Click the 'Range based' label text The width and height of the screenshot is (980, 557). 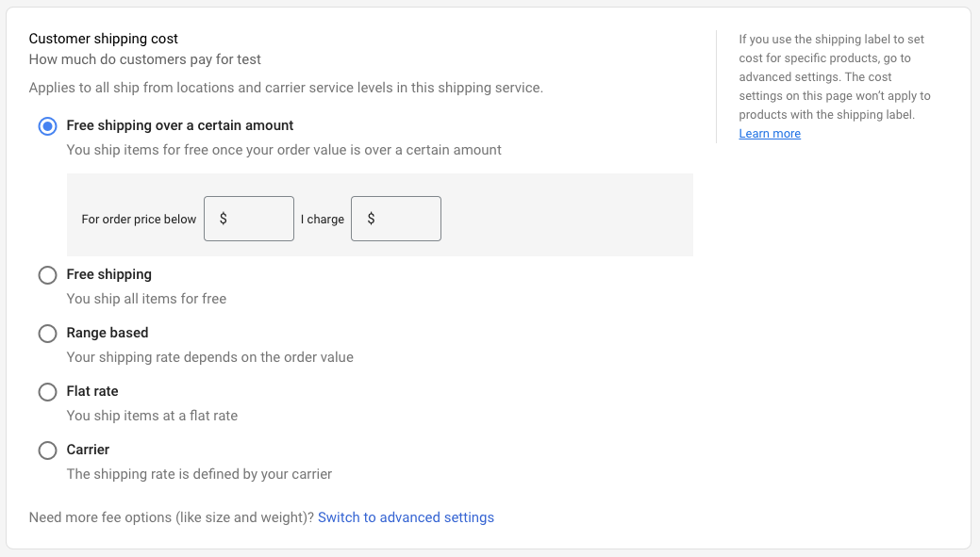point(108,333)
